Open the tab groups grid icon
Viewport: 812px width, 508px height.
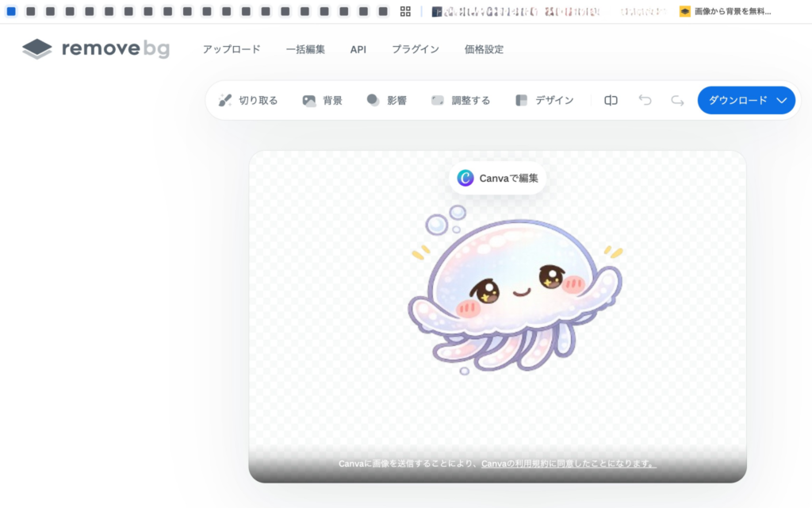pyautogui.click(x=405, y=11)
